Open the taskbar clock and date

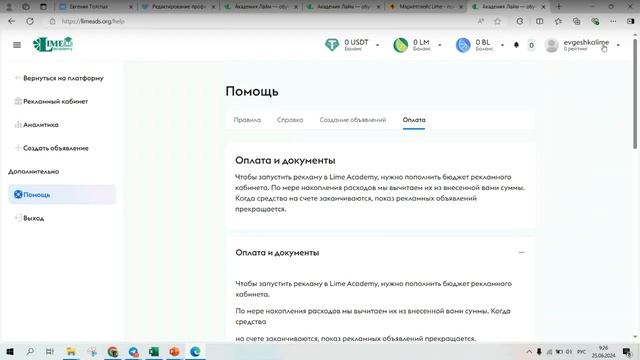603,351
